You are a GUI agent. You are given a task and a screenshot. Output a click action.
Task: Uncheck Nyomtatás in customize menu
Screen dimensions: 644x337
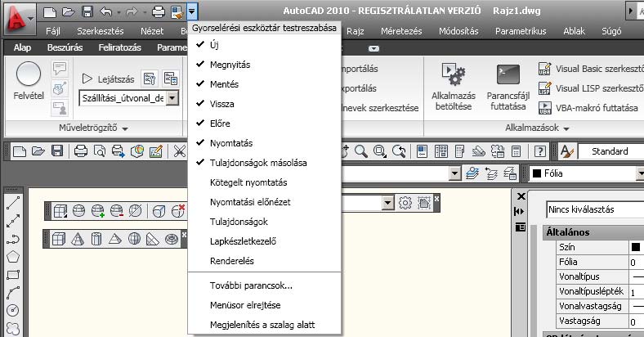click(264, 143)
